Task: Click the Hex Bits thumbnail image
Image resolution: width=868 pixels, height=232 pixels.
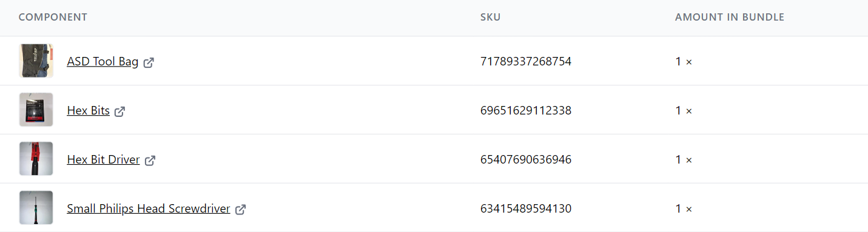Action: (x=36, y=110)
